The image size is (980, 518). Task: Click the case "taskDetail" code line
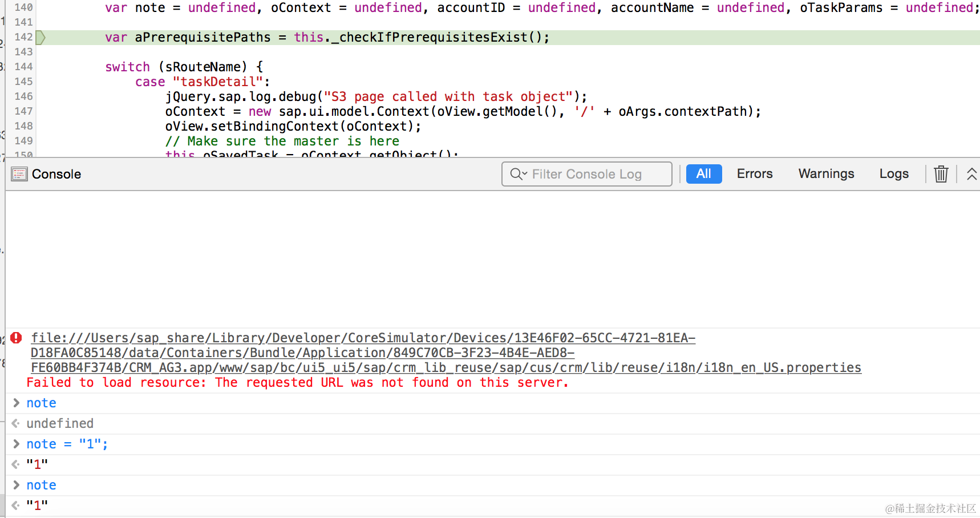click(x=203, y=82)
